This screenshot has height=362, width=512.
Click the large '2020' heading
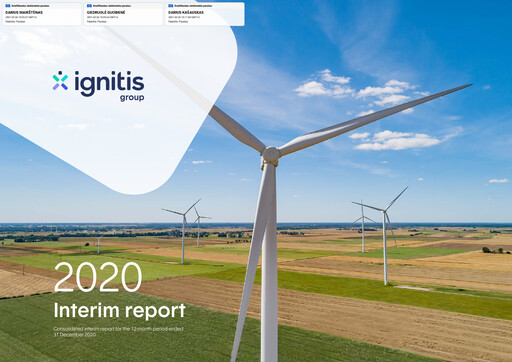click(98, 277)
